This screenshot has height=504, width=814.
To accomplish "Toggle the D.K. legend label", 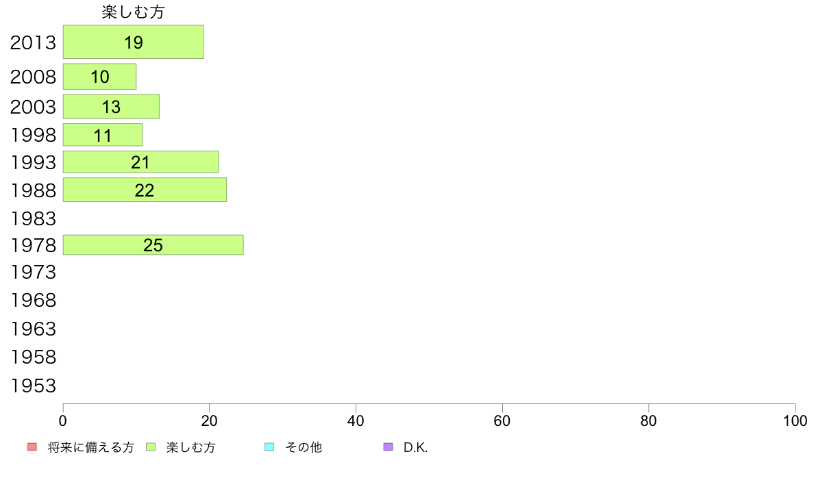I will tap(415, 447).
